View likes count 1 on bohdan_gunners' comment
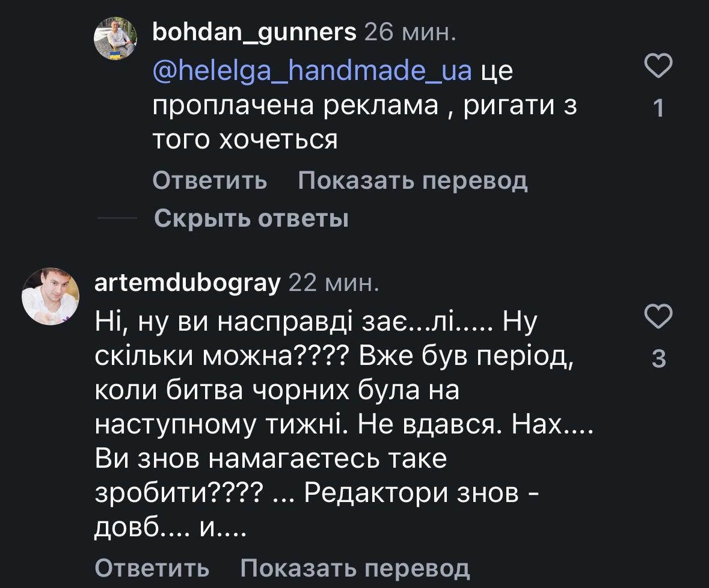This screenshot has height=588, width=709. 658,108
